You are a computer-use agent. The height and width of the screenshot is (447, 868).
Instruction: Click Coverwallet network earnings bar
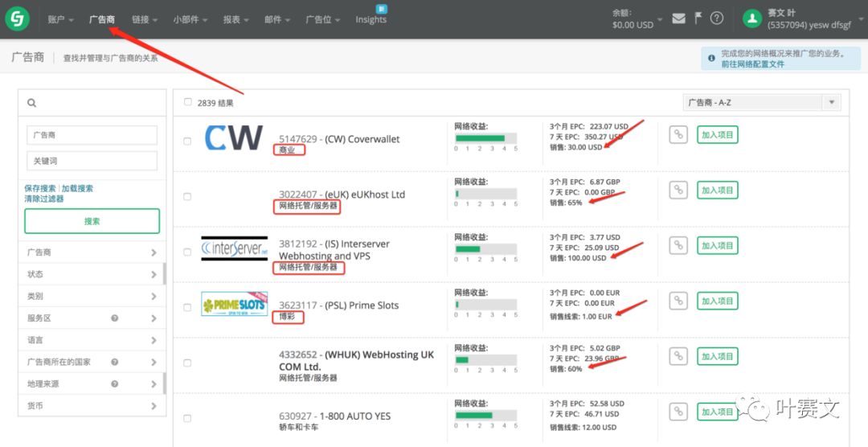(x=485, y=138)
